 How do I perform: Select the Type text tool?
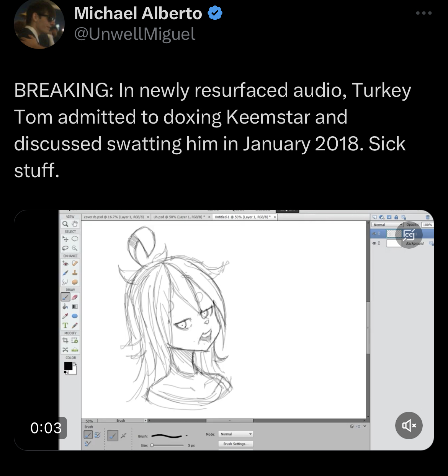(x=66, y=325)
